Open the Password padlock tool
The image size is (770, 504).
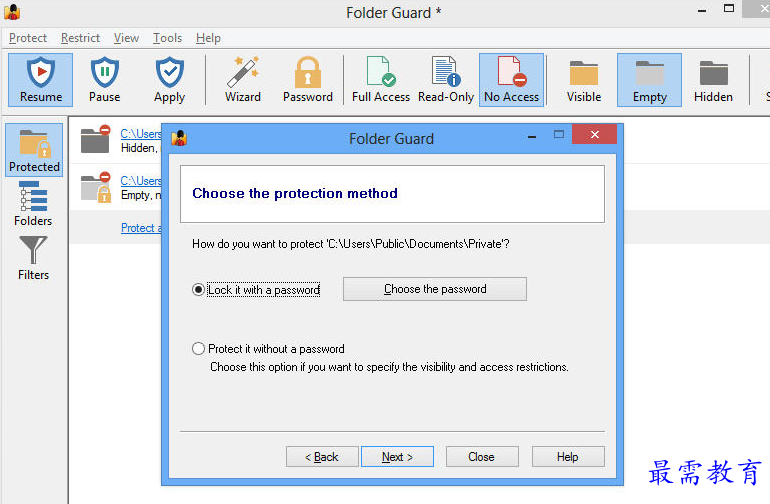308,80
